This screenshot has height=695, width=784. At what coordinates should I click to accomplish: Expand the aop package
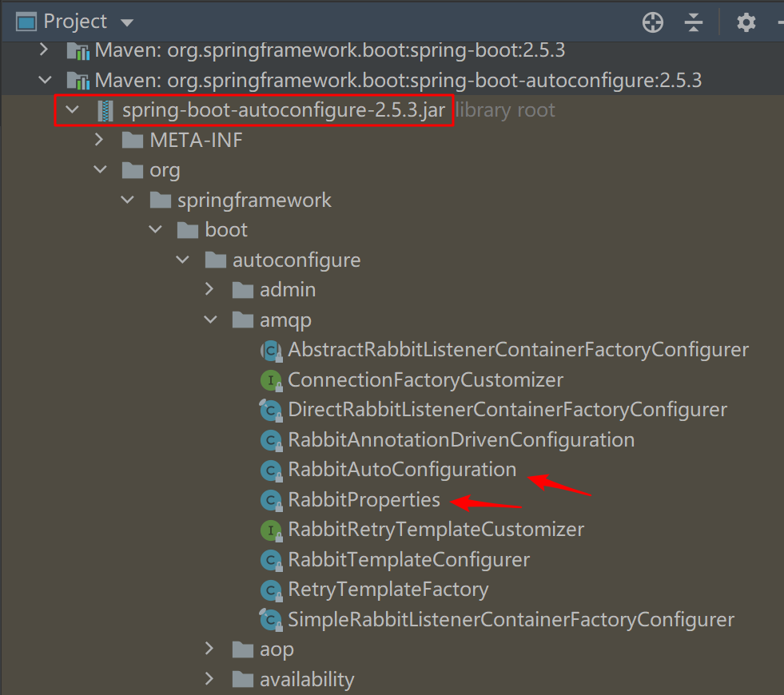(210, 649)
